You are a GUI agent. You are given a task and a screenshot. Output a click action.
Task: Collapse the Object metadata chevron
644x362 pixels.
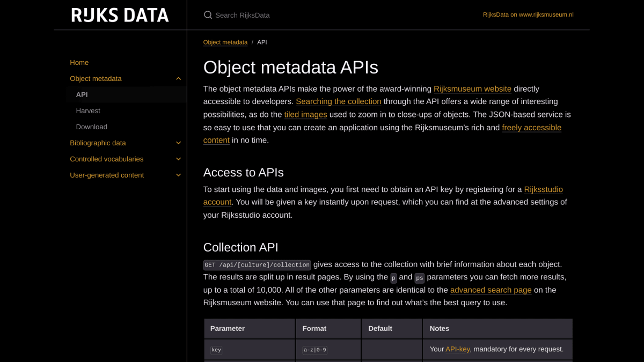[x=179, y=79]
